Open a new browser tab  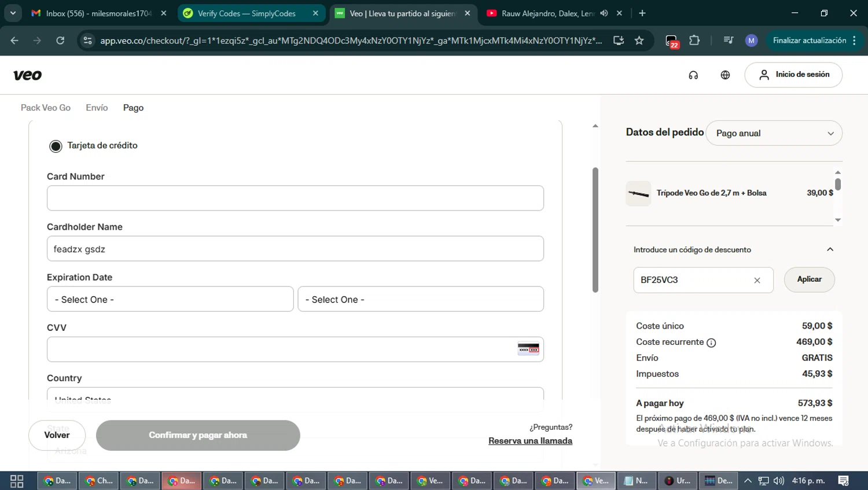pyautogui.click(x=642, y=13)
